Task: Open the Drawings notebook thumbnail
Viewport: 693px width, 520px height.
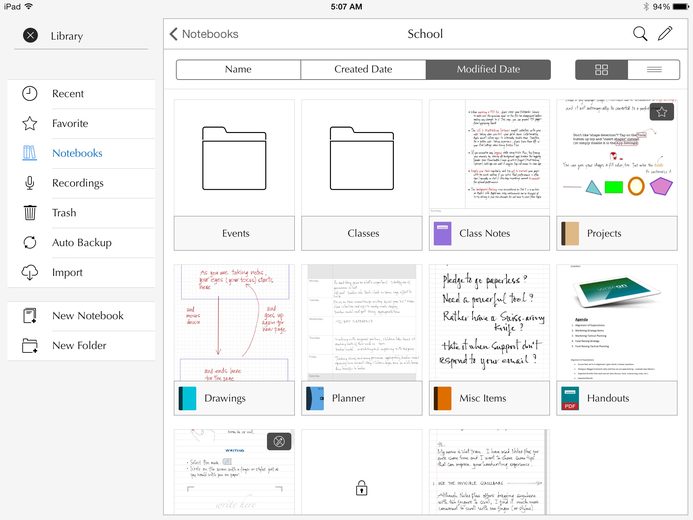Action: point(234,323)
